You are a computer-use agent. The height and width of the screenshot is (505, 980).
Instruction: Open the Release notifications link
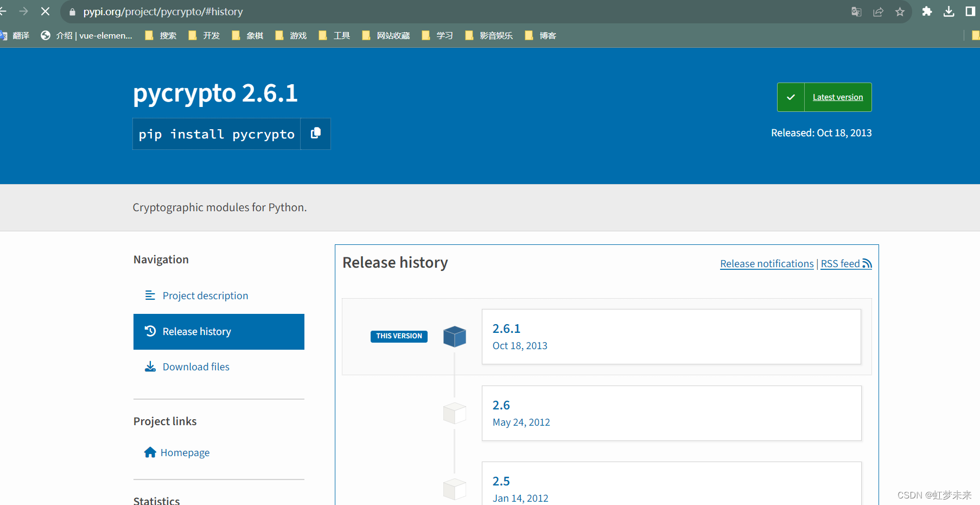point(767,264)
